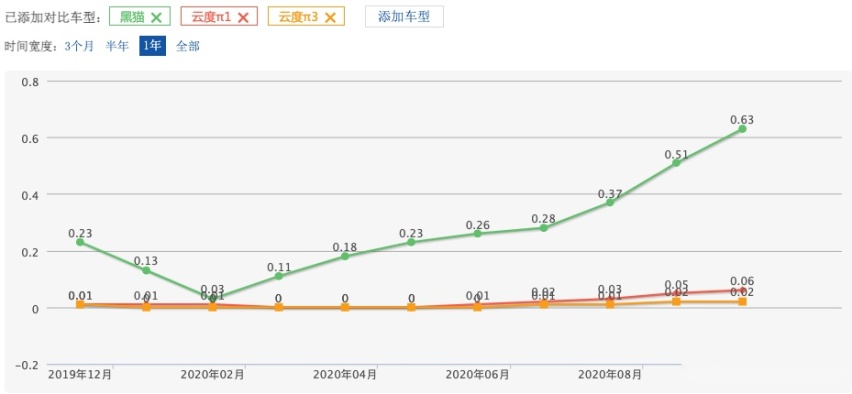Click the 0.8 y-axis value
852x394 pixels.
click(30, 82)
